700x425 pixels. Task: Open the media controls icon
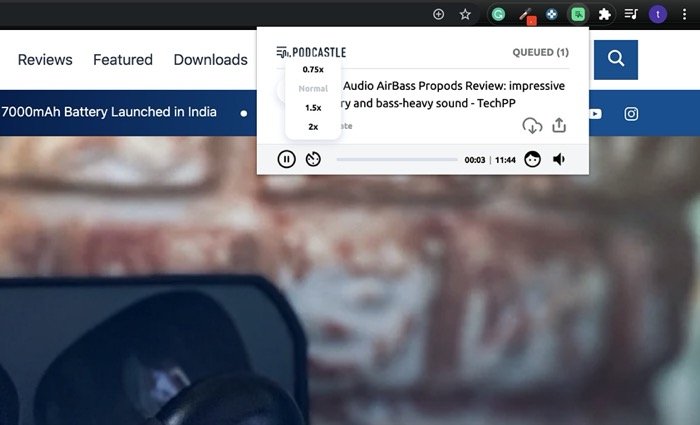631,14
